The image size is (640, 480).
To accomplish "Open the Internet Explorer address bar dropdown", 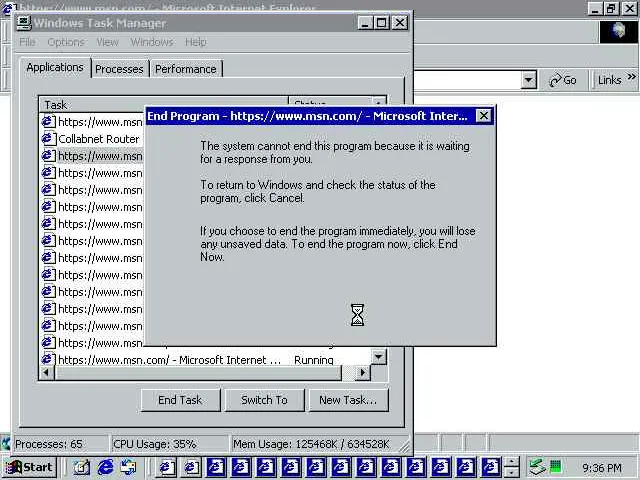I will pos(529,80).
